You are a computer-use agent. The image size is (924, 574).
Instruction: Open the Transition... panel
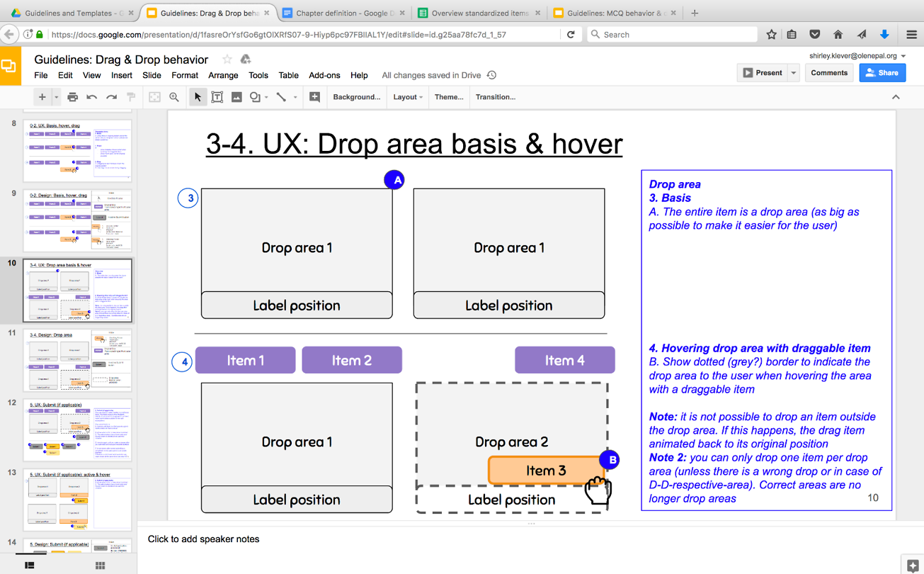pos(496,97)
